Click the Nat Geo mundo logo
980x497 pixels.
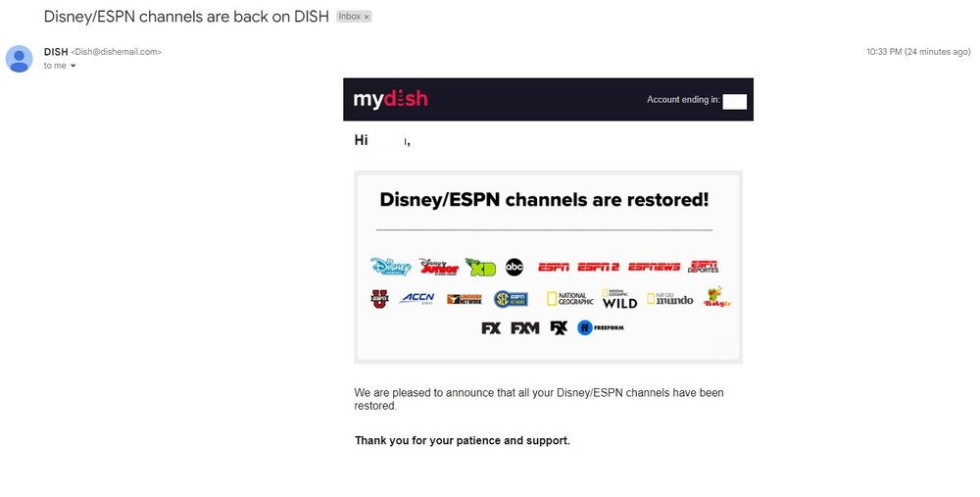670,299
